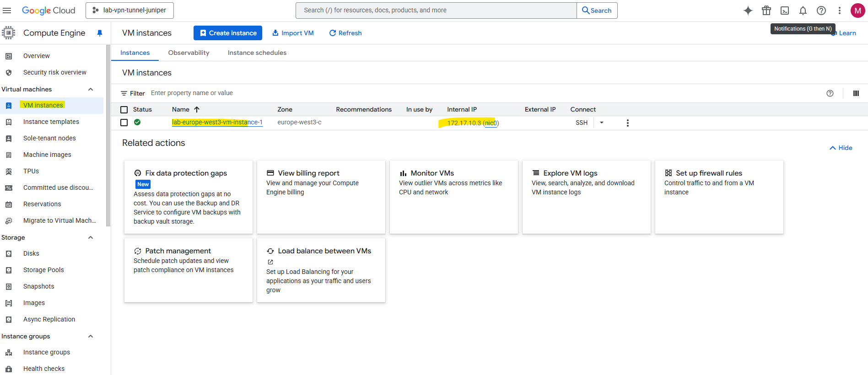Image resolution: width=868 pixels, height=375 pixels.
Task: Click the blue Search button
Action: point(597,11)
